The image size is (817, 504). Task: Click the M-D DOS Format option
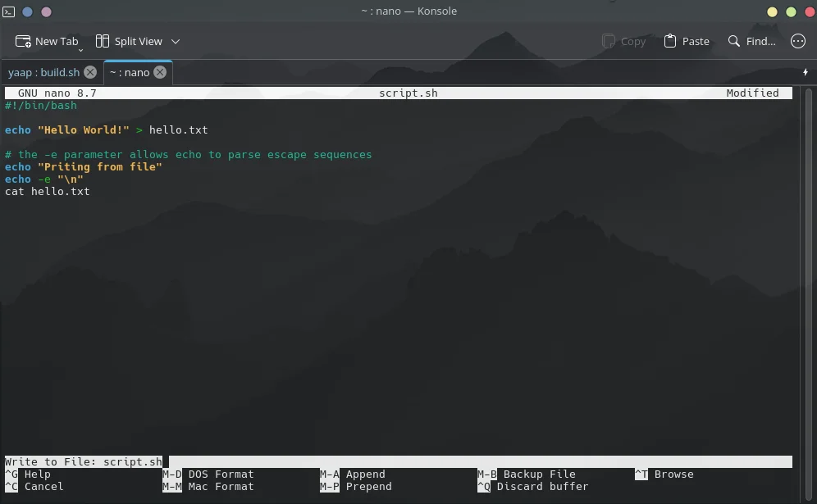[208, 474]
